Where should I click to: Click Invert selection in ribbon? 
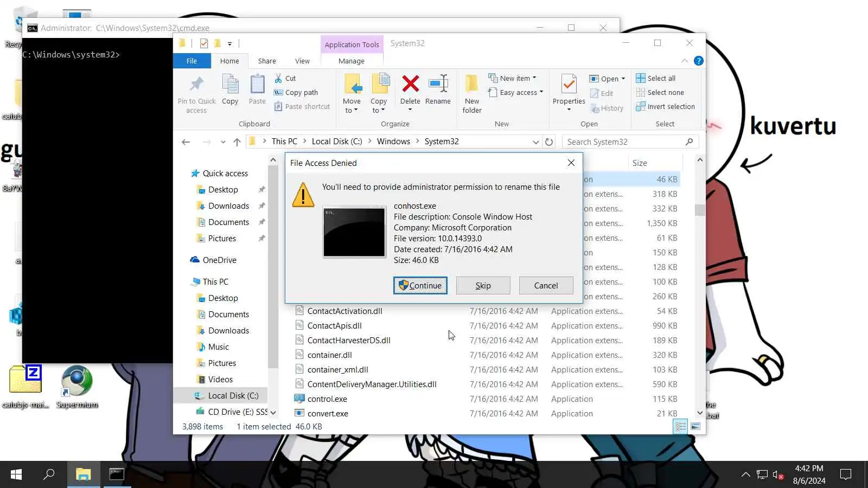pos(666,106)
